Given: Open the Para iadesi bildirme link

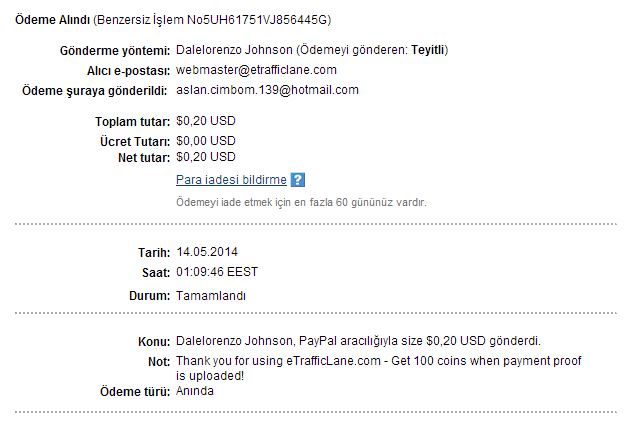Looking at the screenshot, I should (231, 179).
